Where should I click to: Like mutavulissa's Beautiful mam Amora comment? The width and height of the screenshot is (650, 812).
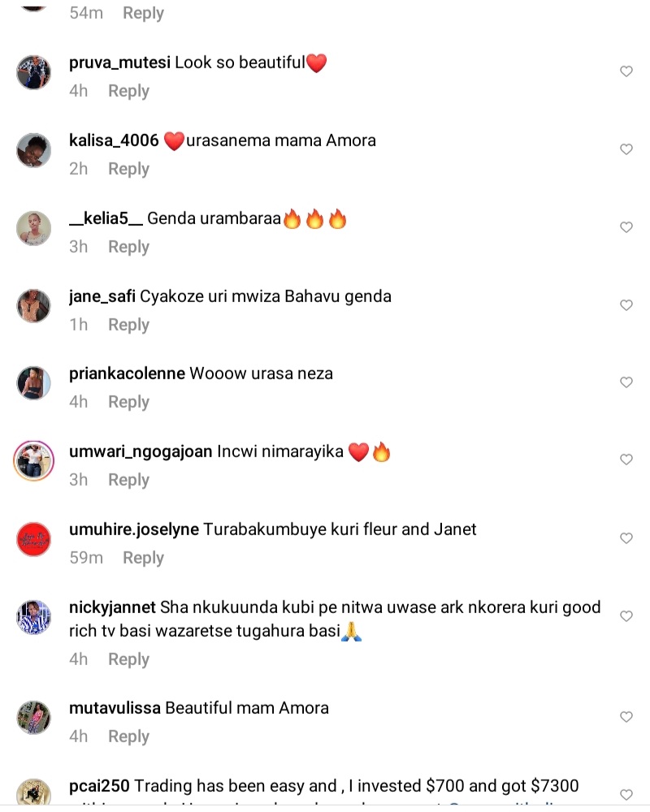coord(626,717)
